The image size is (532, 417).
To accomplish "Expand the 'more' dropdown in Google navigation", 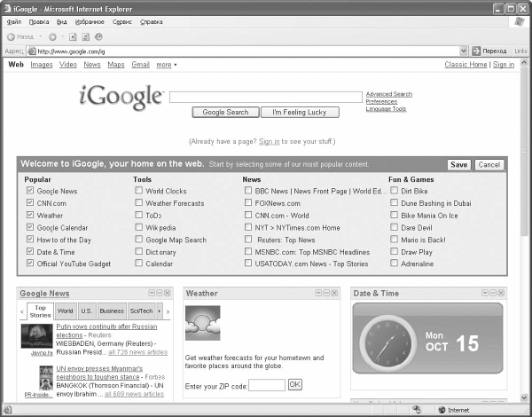I will tap(166, 65).
